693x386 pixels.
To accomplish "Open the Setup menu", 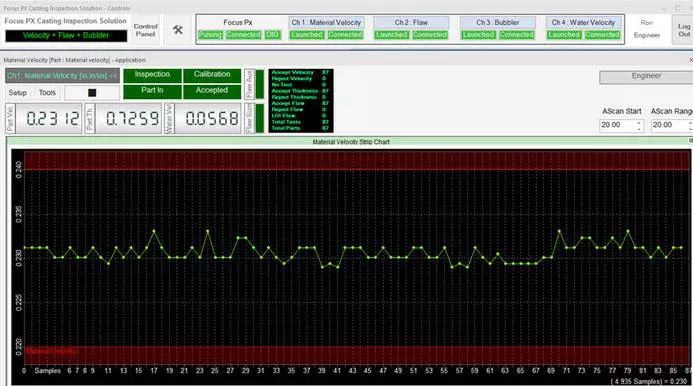I will [18, 92].
